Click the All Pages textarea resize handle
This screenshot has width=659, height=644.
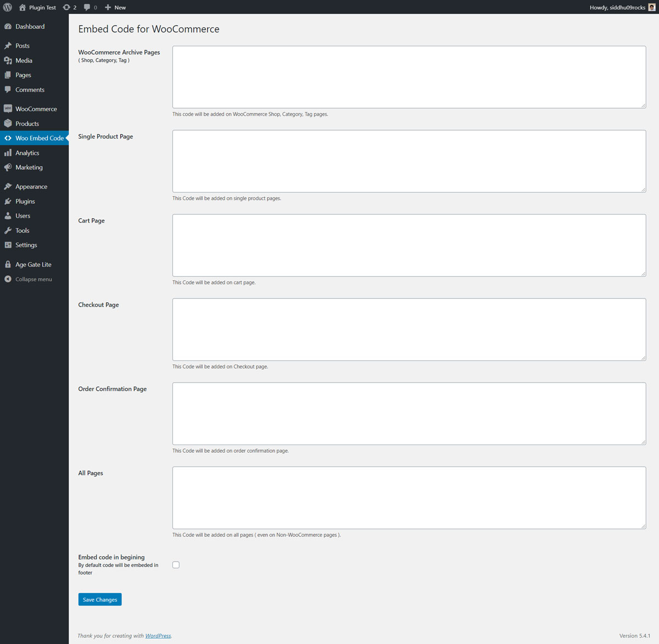click(x=643, y=526)
